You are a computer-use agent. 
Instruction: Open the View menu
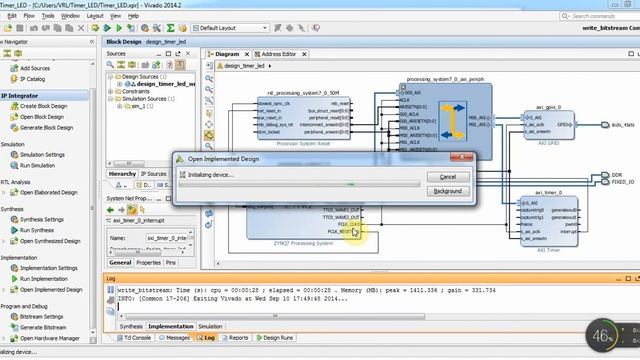pos(116,16)
